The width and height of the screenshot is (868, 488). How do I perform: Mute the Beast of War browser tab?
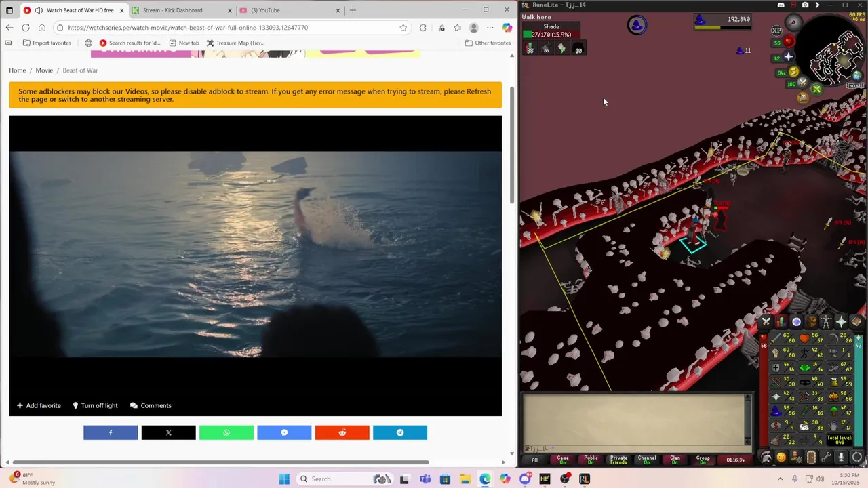[39, 10]
